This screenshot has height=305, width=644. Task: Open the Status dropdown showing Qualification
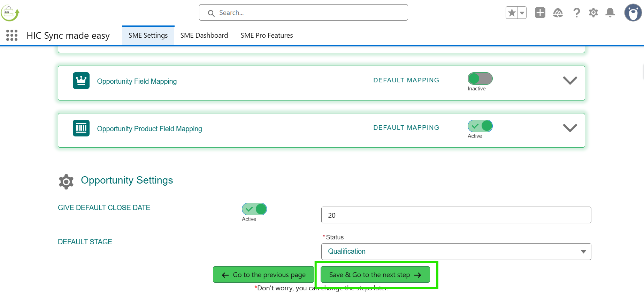(456, 252)
